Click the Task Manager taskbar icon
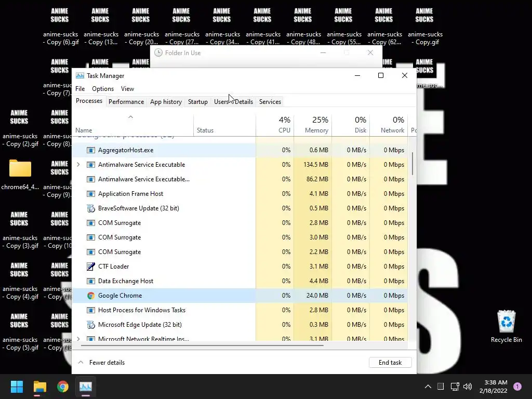 (86, 387)
